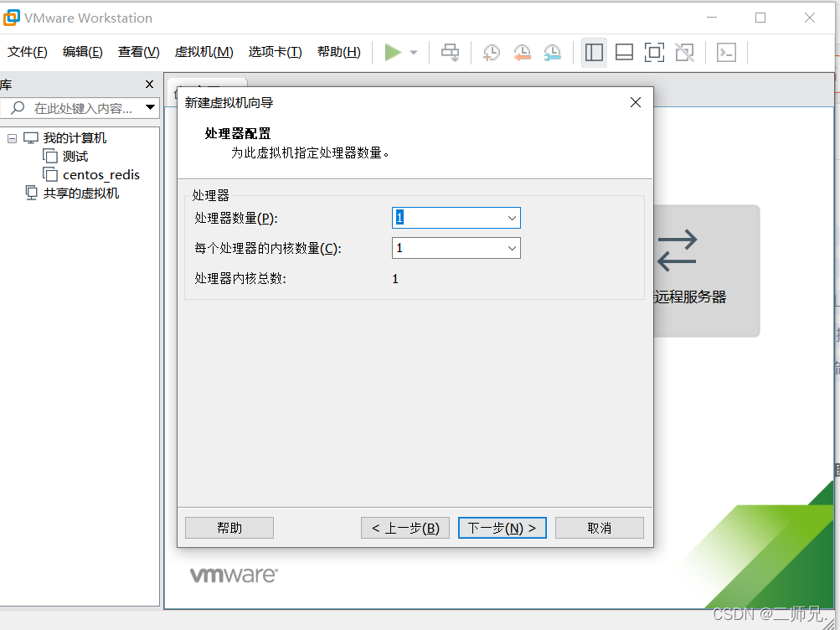Open the 每个处理器的内核数量 dropdown
Image resolution: width=840 pixels, height=630 pixels.
pos(512,247)
